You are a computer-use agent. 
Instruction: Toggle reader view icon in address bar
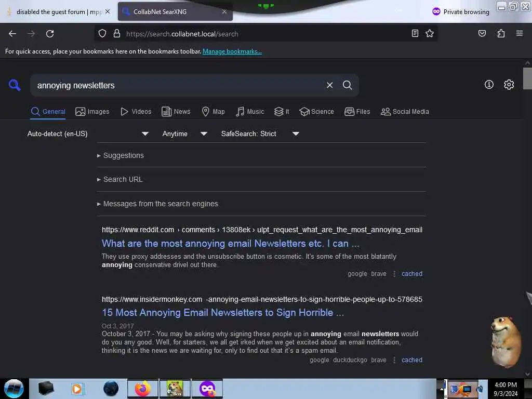pos(415,33)
